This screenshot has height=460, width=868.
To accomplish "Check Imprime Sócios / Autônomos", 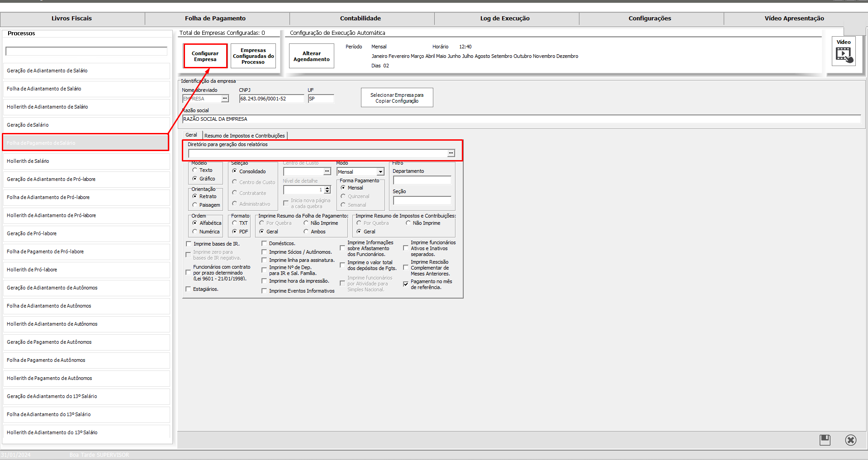I will pyautogui.click(x=264, y=252).
